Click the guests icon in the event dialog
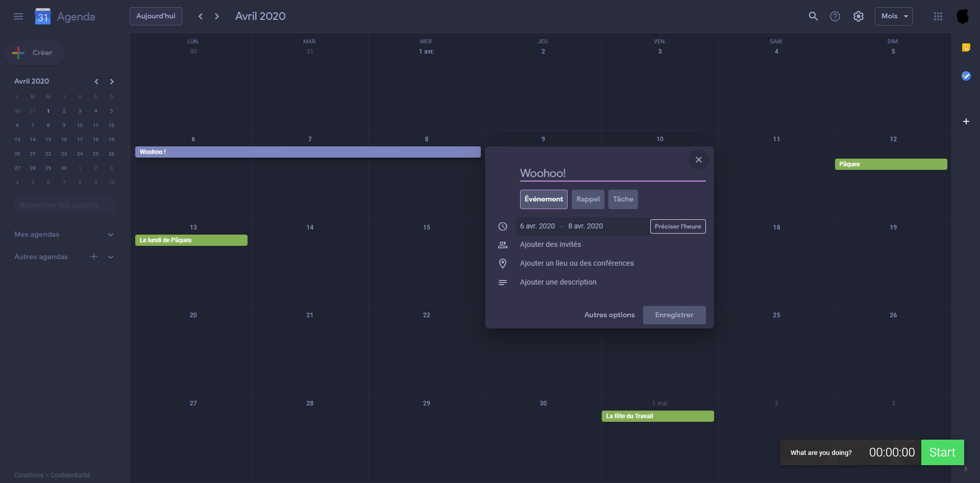This screenshot has height=483, width=980. (x=503, y=245)
